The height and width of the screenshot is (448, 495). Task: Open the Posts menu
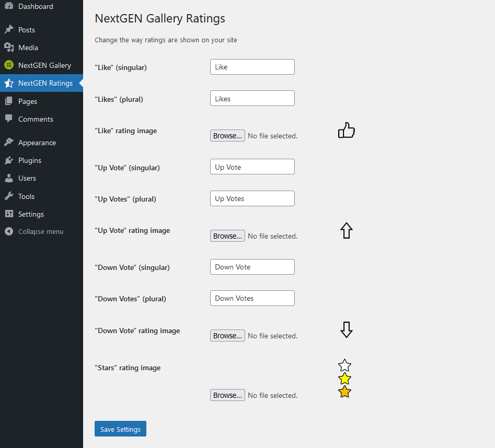pos(27,30)
